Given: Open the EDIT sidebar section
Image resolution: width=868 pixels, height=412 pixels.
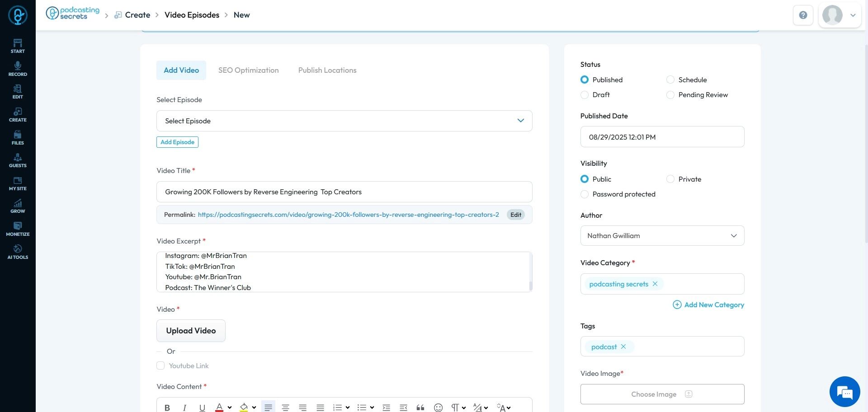Looking at the screenshot, I should point(18,92).
